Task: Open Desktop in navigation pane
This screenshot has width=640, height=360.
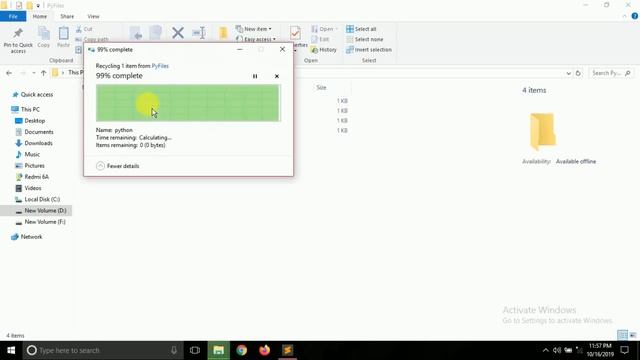Action: (x=30, y=121)
